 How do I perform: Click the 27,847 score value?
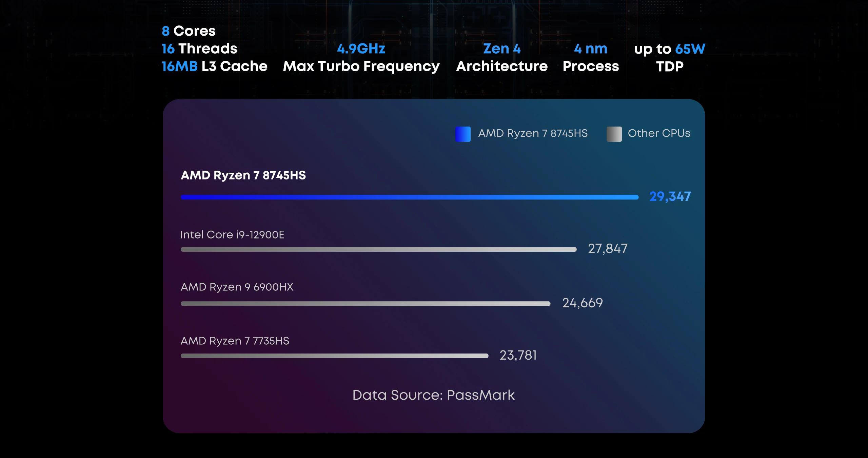pos(608,249)
